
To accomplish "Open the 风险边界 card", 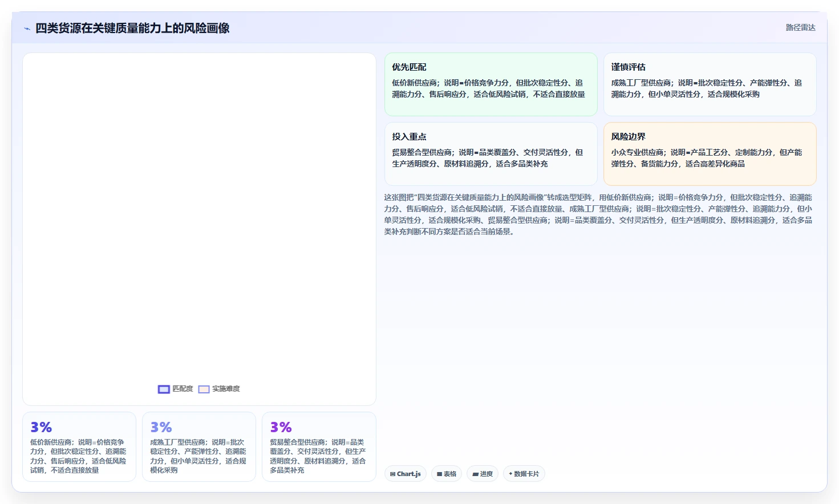I will pos(710,154).
